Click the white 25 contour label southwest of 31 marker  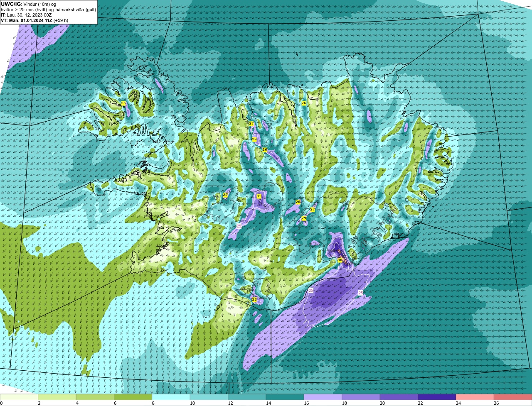click(x=239, y=225)
